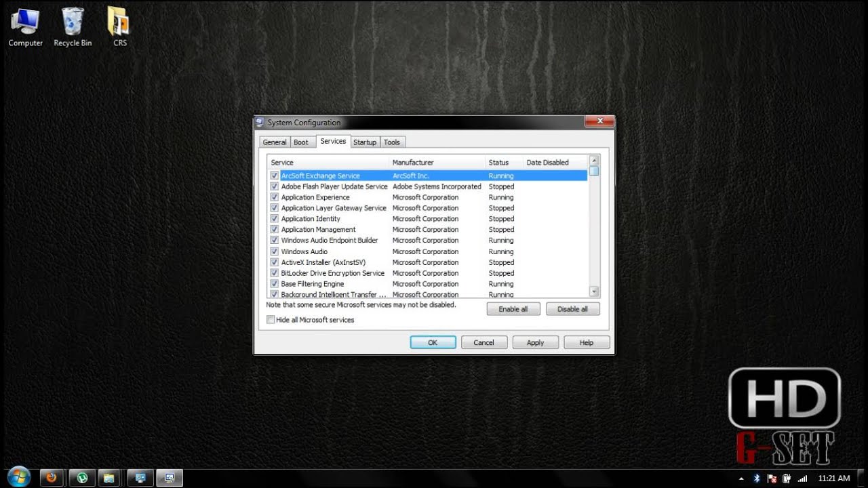Sort by Date Disabled column header
The height and width of the screenshot is (488, 868).
coord(555,163)
